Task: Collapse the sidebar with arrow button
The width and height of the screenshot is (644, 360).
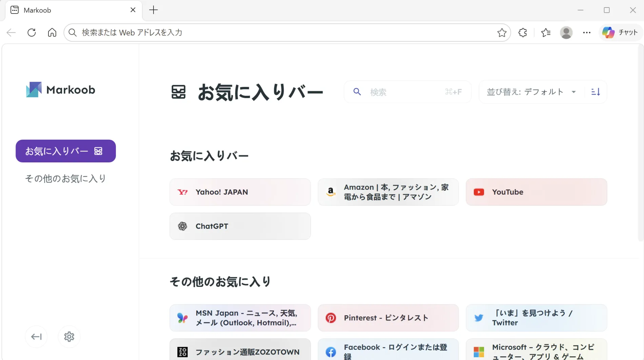Action: tap(36, 337)
